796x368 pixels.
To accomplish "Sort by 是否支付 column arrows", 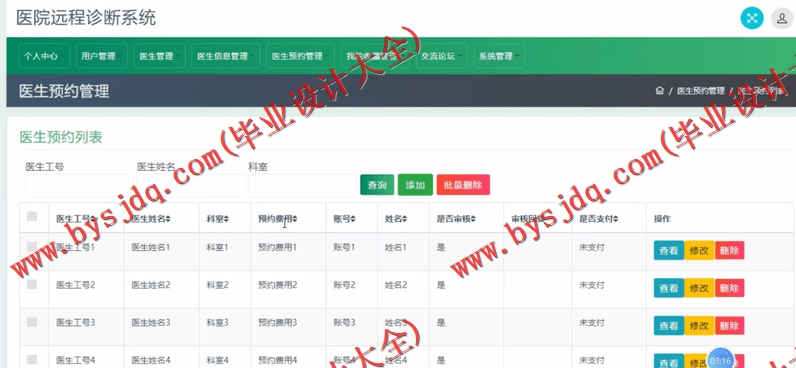I will click(616, 219).
